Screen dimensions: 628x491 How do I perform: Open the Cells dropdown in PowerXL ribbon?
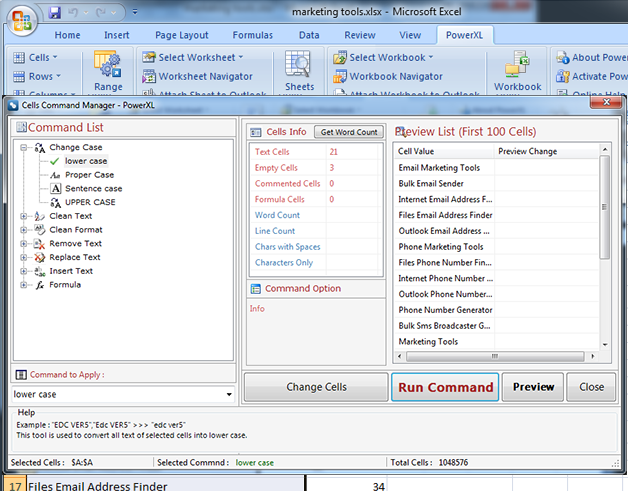[35, 58]
